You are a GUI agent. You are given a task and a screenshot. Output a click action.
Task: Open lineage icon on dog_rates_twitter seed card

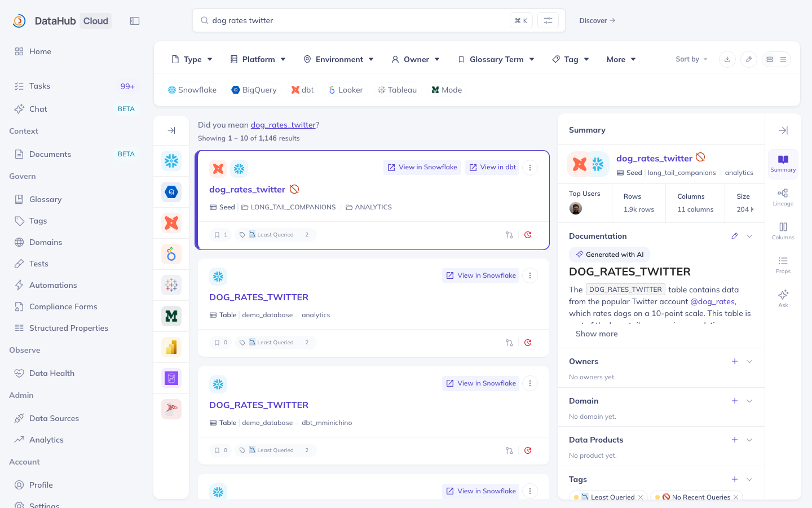click(509, 235)
